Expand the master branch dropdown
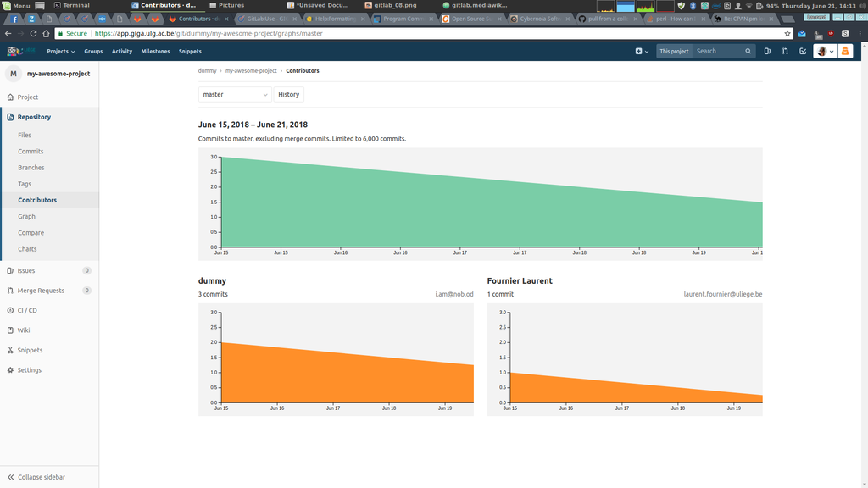868x488 pixels. 235,95
